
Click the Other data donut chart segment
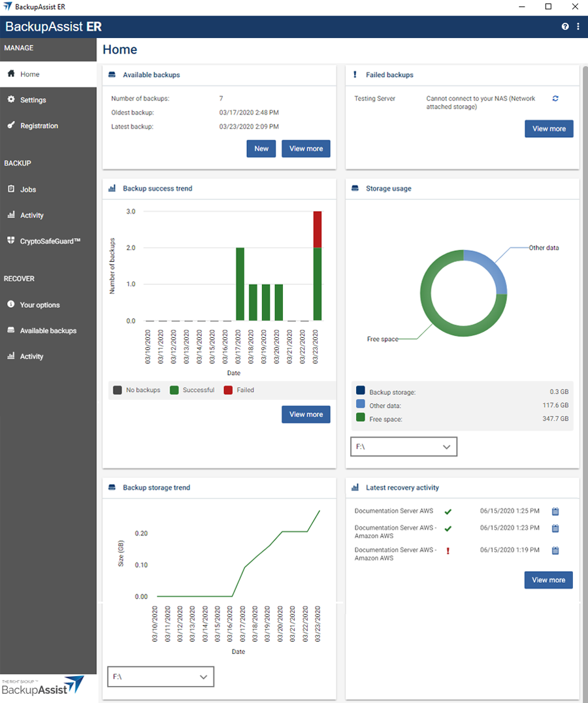(489, 267)
